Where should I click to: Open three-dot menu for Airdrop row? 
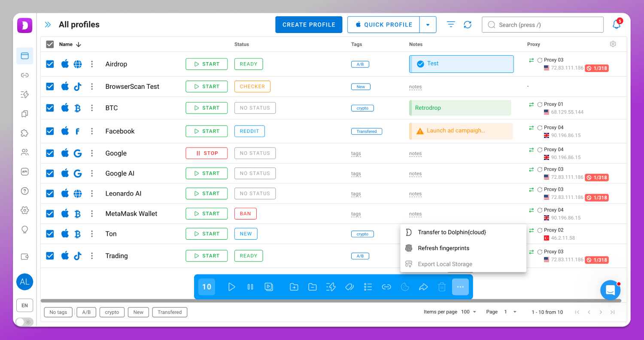pyautogui.click(x=92, y=64)
